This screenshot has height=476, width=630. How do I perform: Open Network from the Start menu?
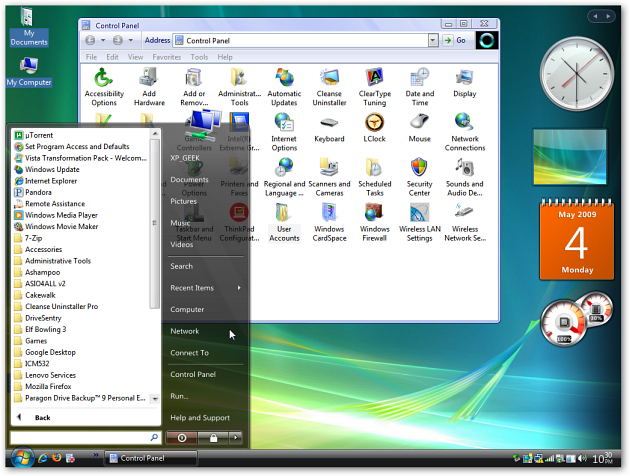click(184, 331)
